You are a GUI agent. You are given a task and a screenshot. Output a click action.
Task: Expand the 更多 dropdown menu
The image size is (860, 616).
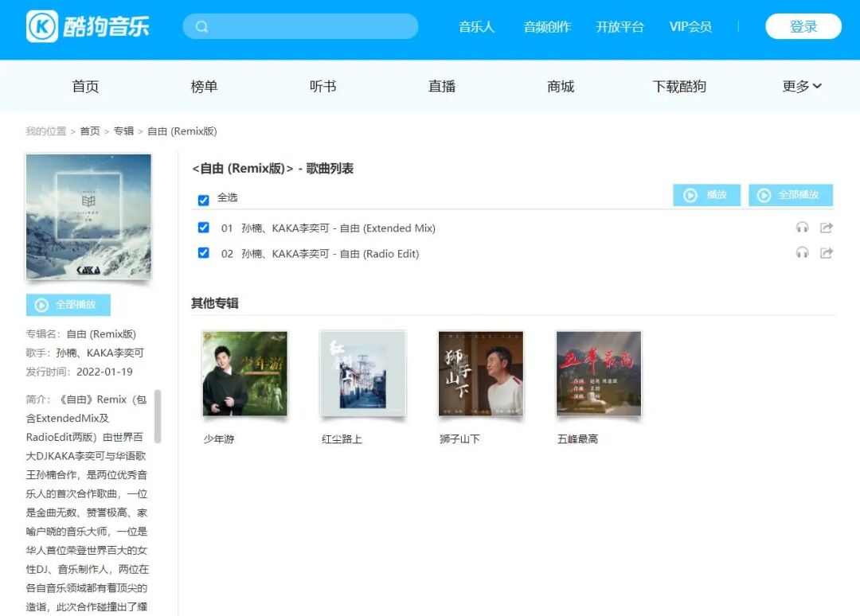[801, 86]
